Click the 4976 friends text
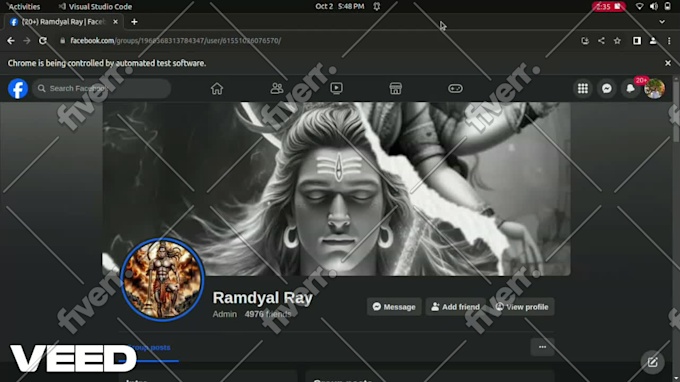The image size is (680, 382). [268, 314]
